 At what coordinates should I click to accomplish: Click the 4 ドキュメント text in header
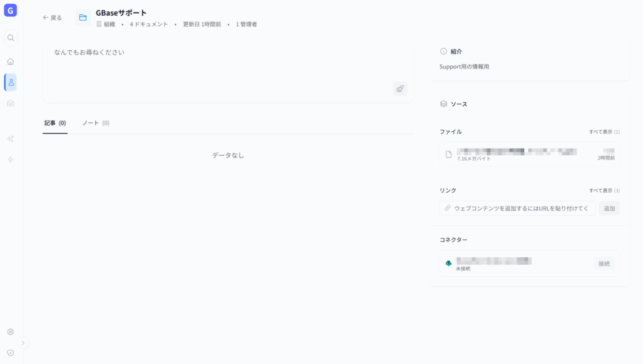click(x=149, y=24)
